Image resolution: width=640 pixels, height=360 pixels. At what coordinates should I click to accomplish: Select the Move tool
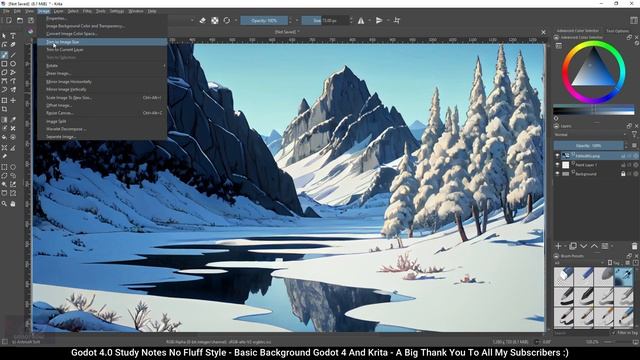coord(13,100)
